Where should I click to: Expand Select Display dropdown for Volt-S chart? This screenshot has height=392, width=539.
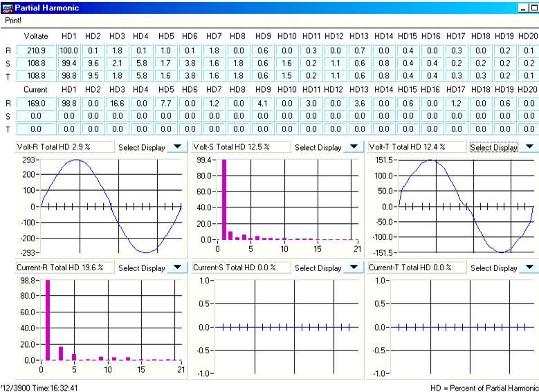[354, 147]
